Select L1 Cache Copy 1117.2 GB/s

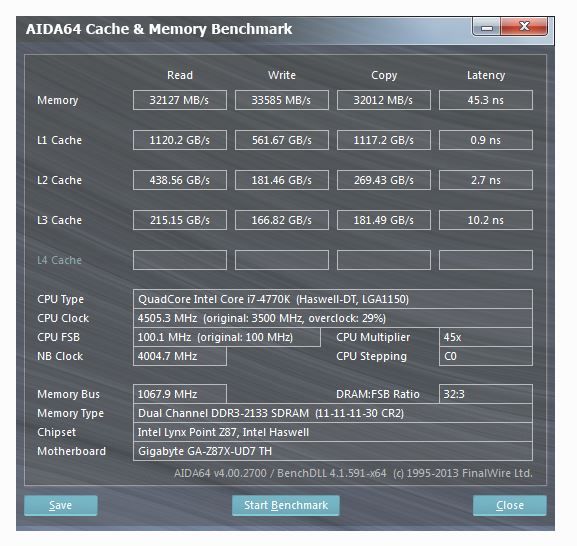tap(383, 140)
